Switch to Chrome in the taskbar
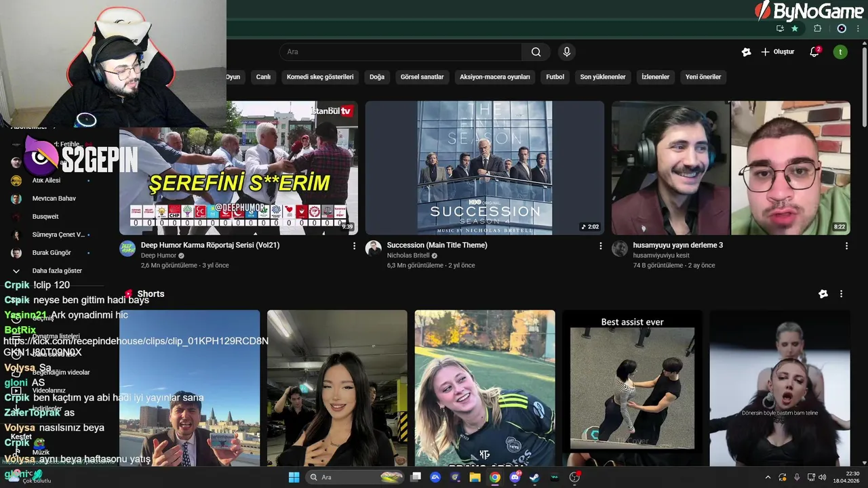This screenshot has height=488, width=868. [x=495, y=477]
